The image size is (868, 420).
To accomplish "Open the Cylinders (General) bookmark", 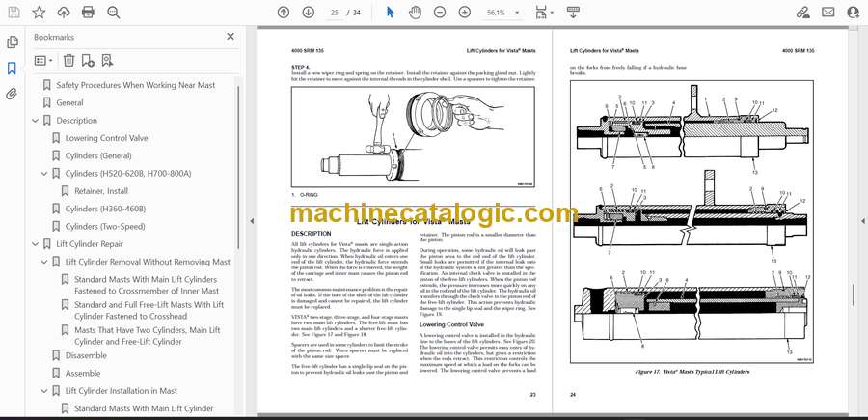I will point(98,155).
